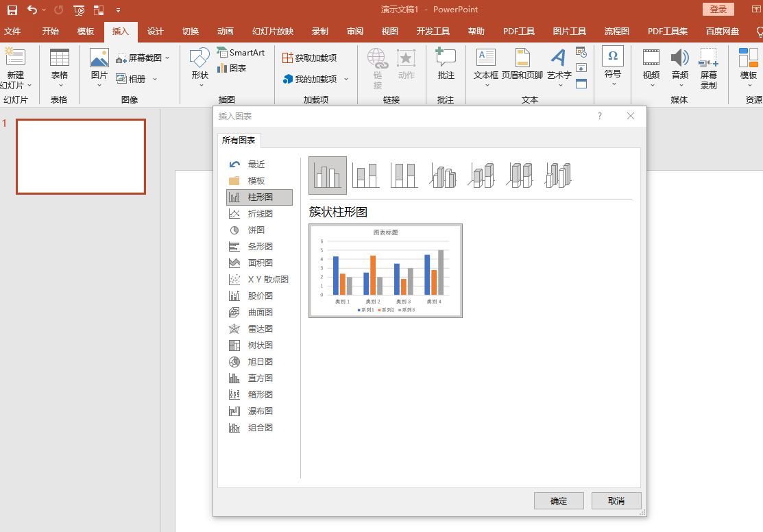Select 组合图 combo chart category
Screen dimensions: 763x532
click(259, 428)
